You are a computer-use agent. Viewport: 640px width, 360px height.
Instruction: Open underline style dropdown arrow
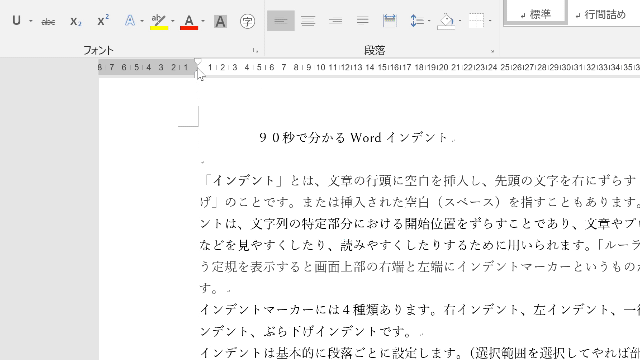(x=31, y=21)
